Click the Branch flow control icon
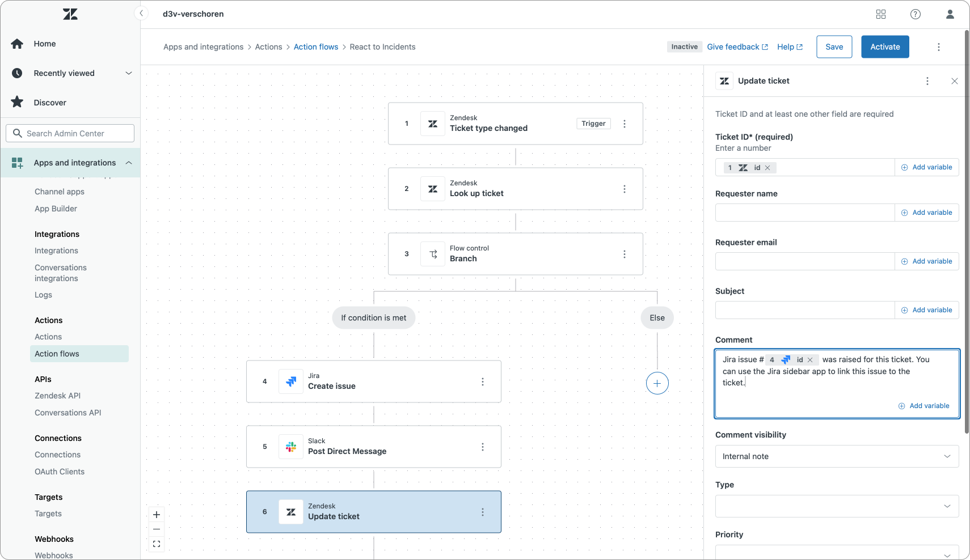970x560 pixels. click(x=433, y=254)
